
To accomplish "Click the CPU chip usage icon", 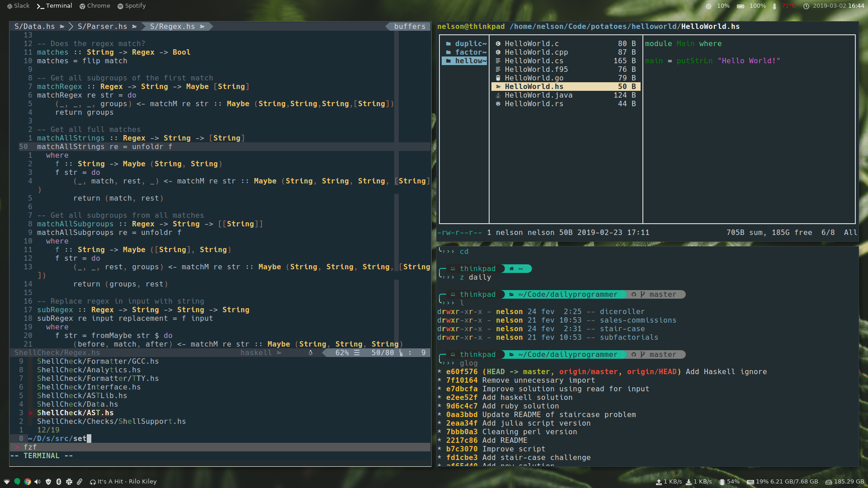I will tap(722, 482).
